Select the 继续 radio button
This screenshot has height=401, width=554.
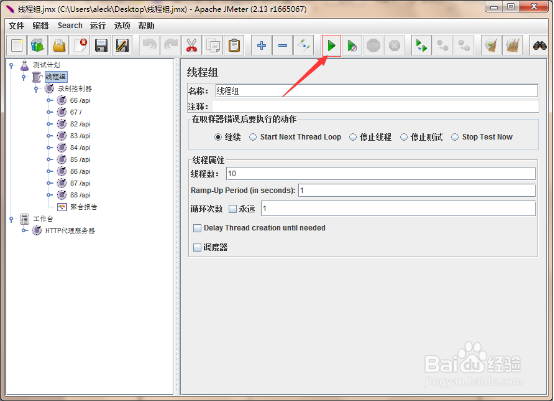click(218, 137)
